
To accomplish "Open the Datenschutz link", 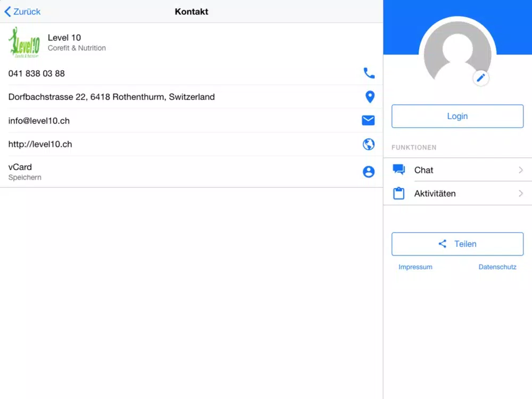I will coord(497,267).
